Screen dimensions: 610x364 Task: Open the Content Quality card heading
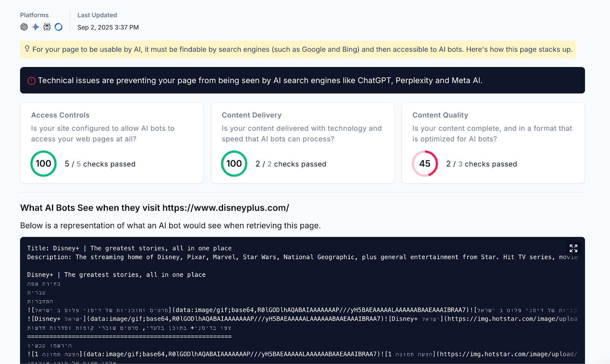[440, 115]
